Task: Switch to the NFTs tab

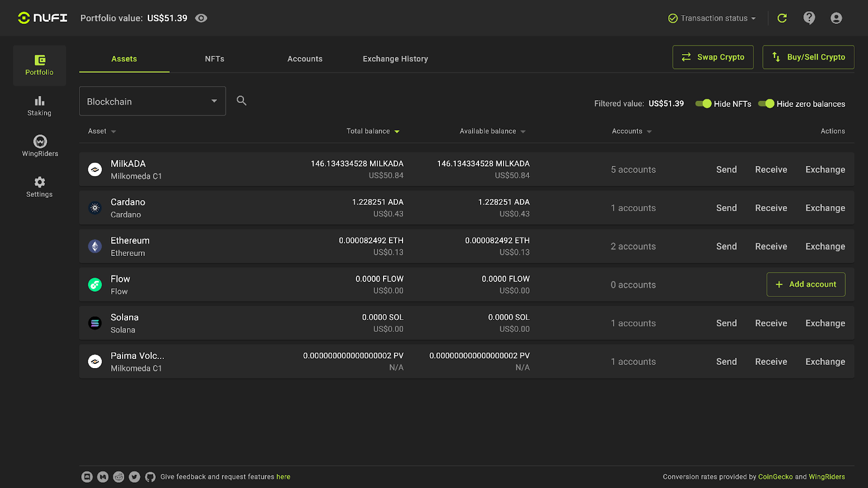Action: (x=215, y=59)
